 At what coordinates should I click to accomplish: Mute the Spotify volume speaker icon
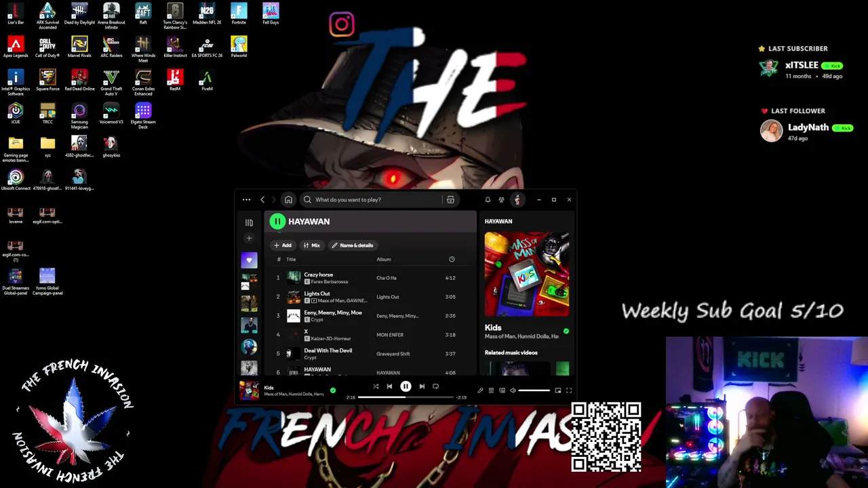coord(513,390)
